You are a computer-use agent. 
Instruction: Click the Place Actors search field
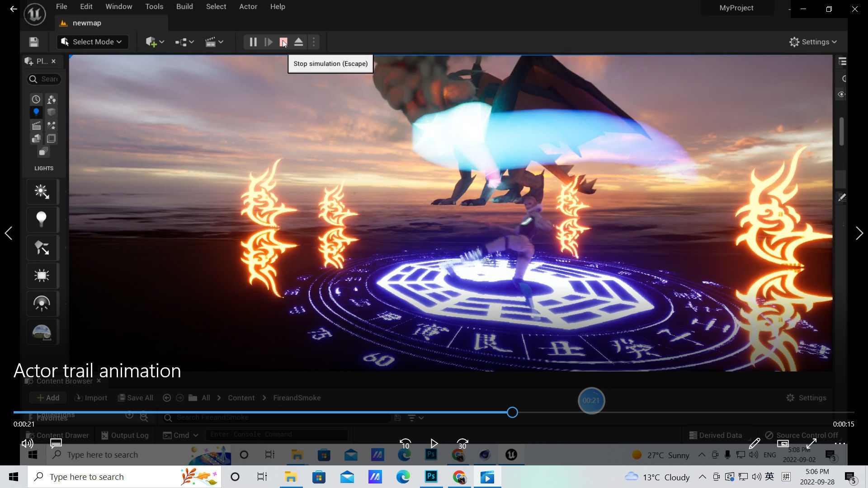(x=44, y=79)
